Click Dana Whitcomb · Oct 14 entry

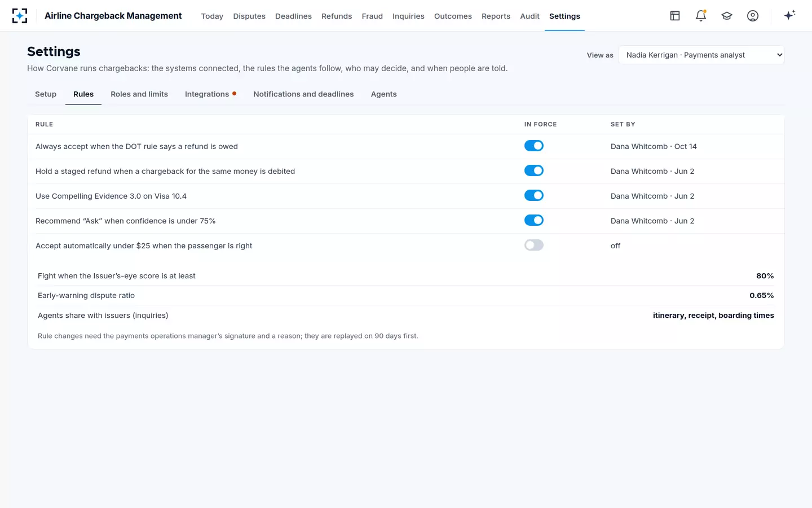click(x=654, y=146)
